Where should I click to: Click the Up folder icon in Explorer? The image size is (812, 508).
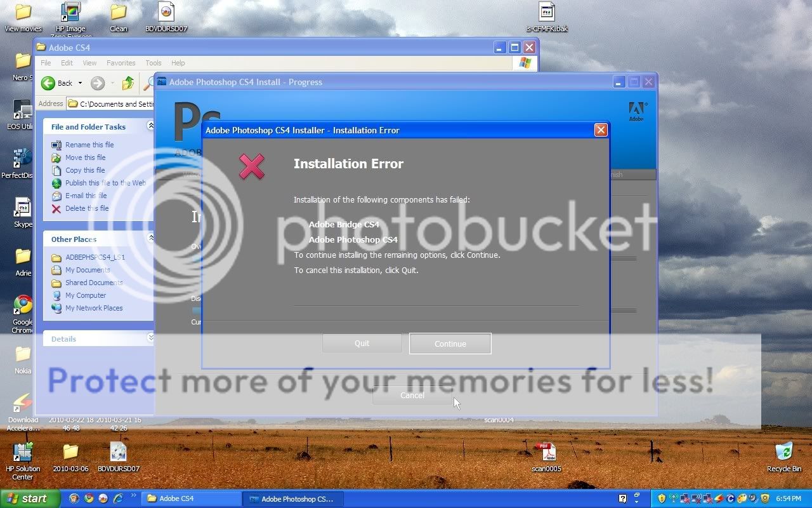pyautogui.click(x=128, y=83)
